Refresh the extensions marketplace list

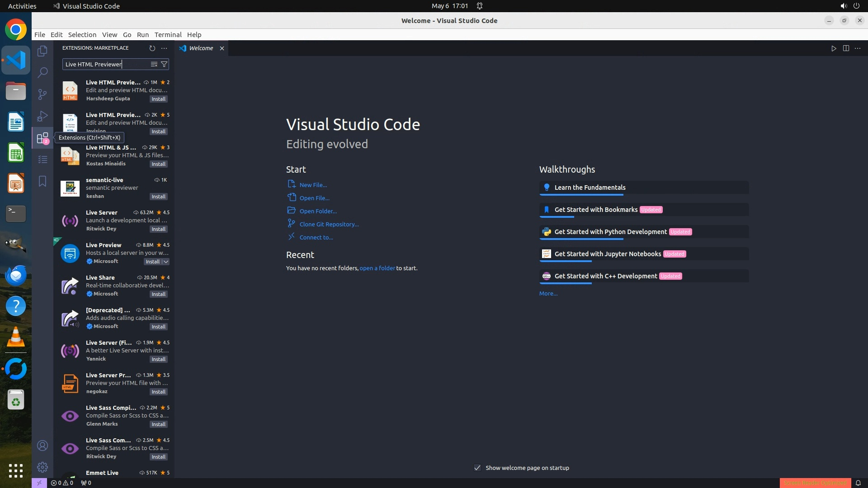[x=152, y=48]
